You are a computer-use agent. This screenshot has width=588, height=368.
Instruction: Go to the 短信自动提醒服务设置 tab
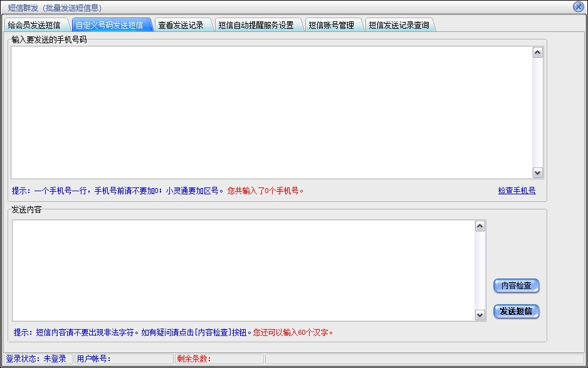click(x=256, y=25)
